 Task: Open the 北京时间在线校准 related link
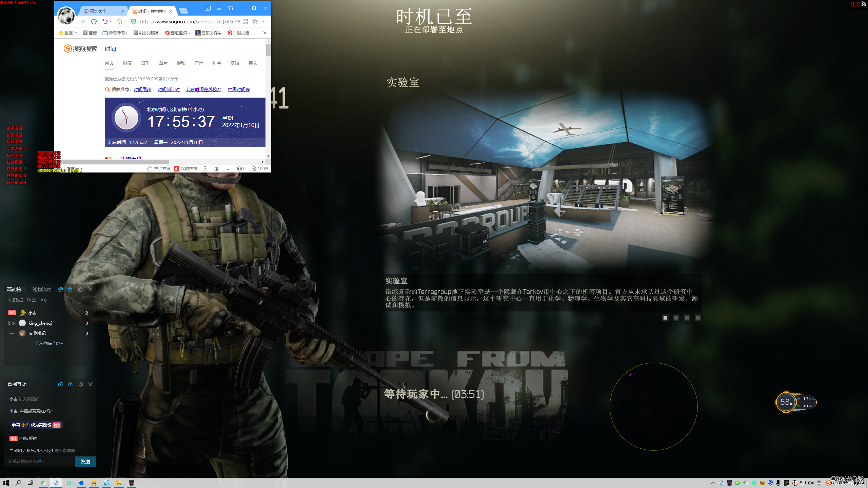204,89
